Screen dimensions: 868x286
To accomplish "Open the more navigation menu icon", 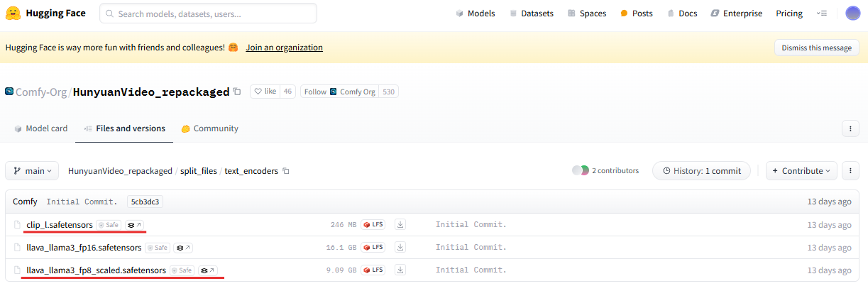I will [x=822, y=13].
